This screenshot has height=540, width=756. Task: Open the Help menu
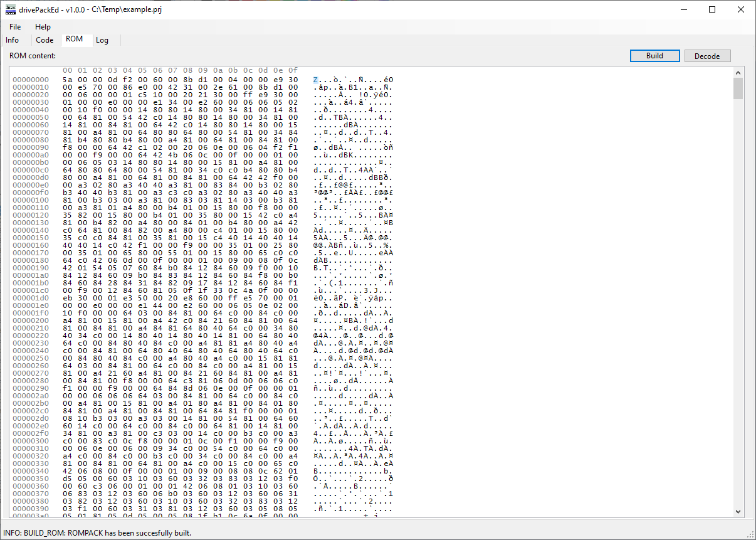pos(43,27)
